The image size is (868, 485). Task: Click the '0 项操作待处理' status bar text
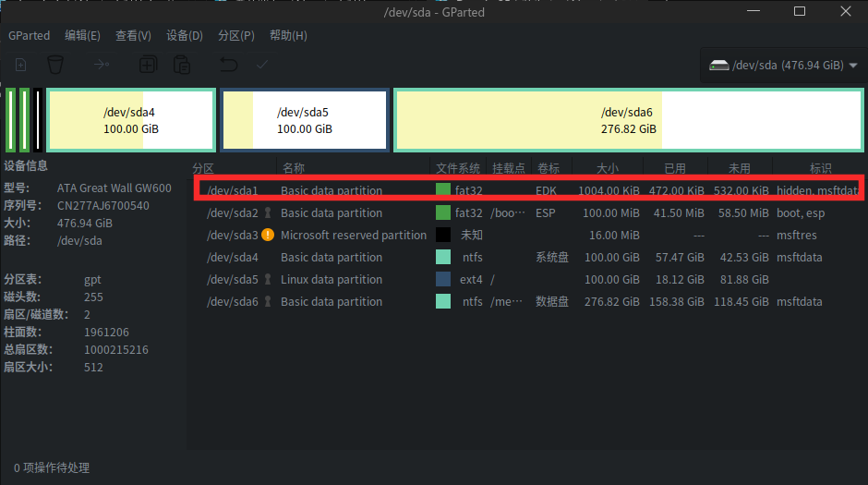tap(52, 467)
